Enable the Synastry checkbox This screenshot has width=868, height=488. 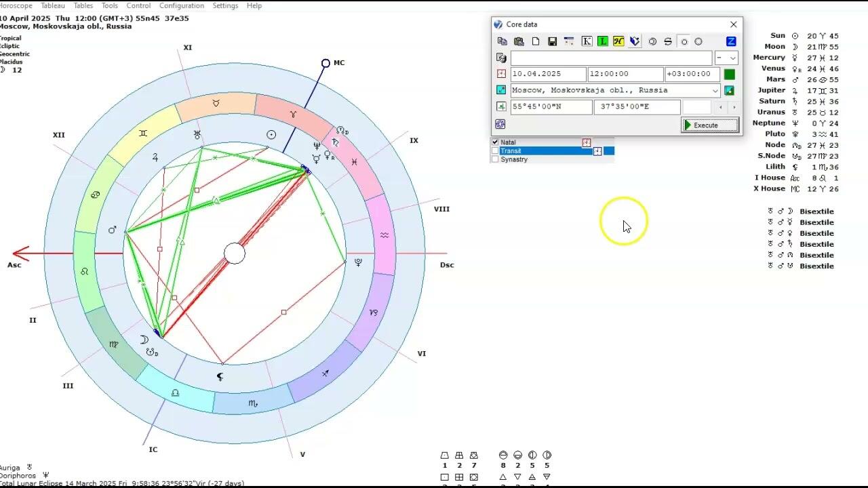[495, 160]
